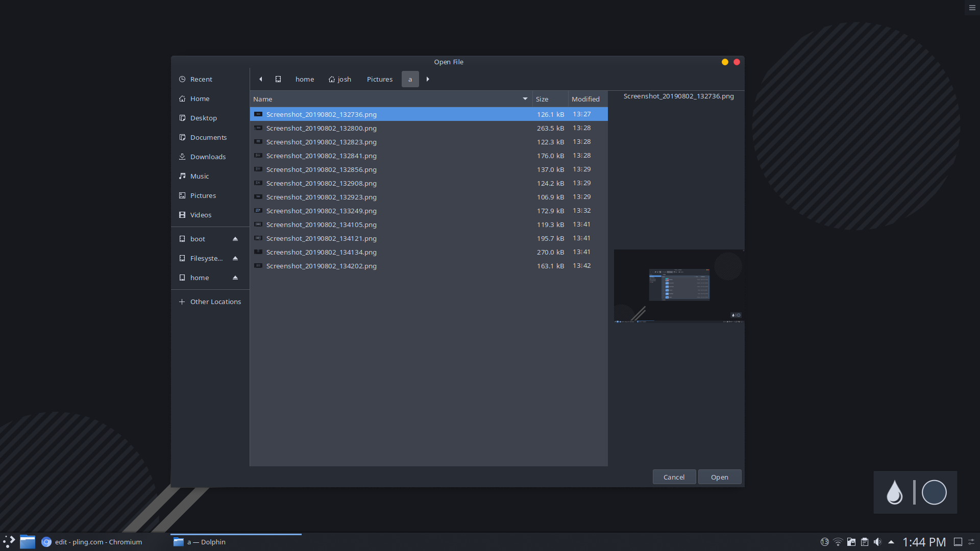Open Downloads folder in the sidebar

point(210,157)
